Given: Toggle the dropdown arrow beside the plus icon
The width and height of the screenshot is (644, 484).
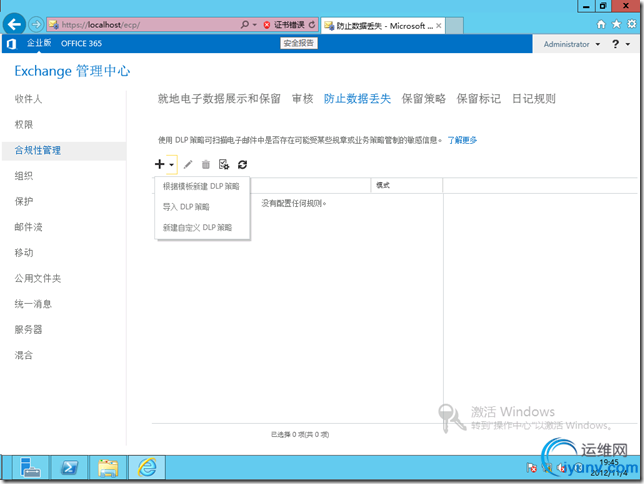Looking at the screenshot, I should (172, 165).
